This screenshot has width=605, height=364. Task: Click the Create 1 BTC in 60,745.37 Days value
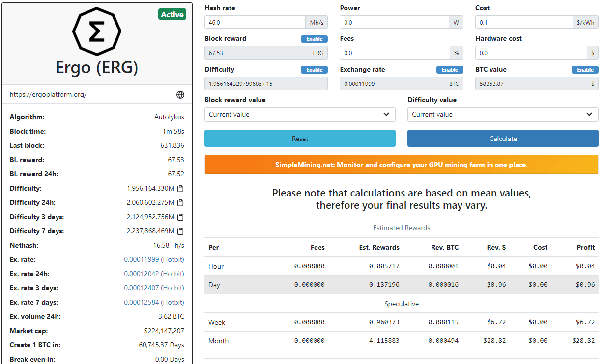pyautogui.click(x=161, y=345)
